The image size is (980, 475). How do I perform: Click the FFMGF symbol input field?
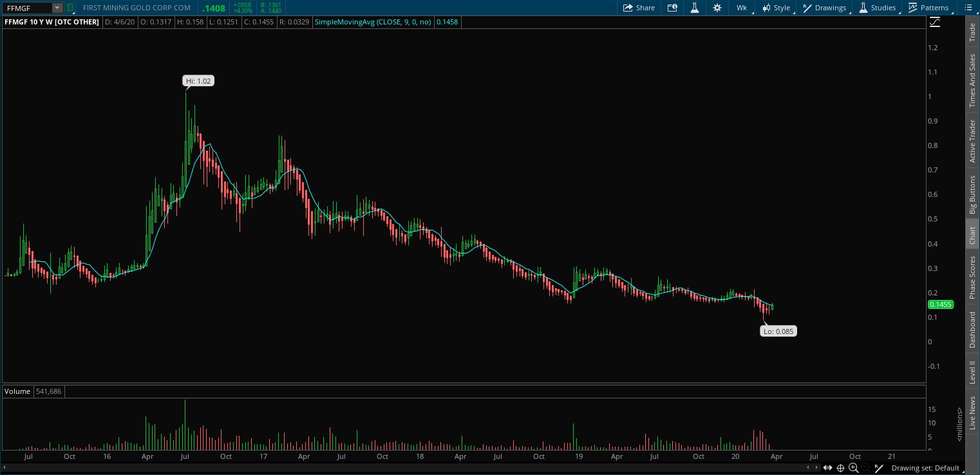coord(27,8)
